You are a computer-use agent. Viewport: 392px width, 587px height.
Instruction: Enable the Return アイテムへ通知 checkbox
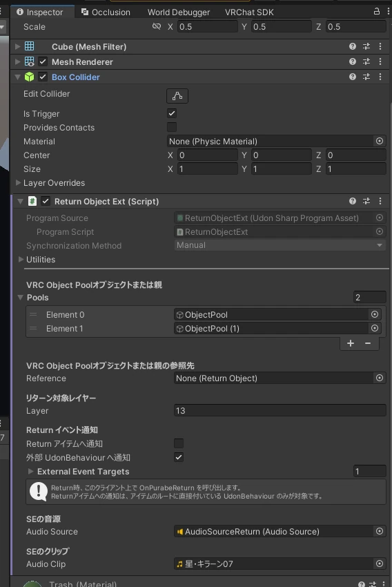click(x=179, y=443)
